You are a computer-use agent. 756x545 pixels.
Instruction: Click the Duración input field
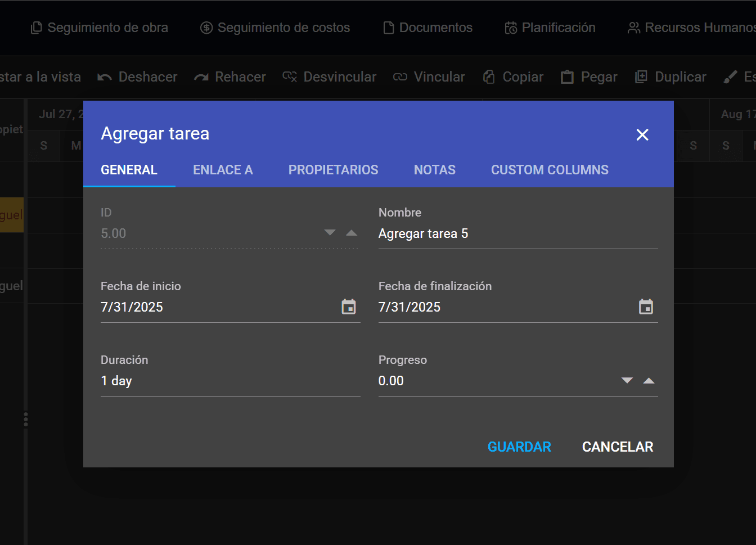pos(230,381)
